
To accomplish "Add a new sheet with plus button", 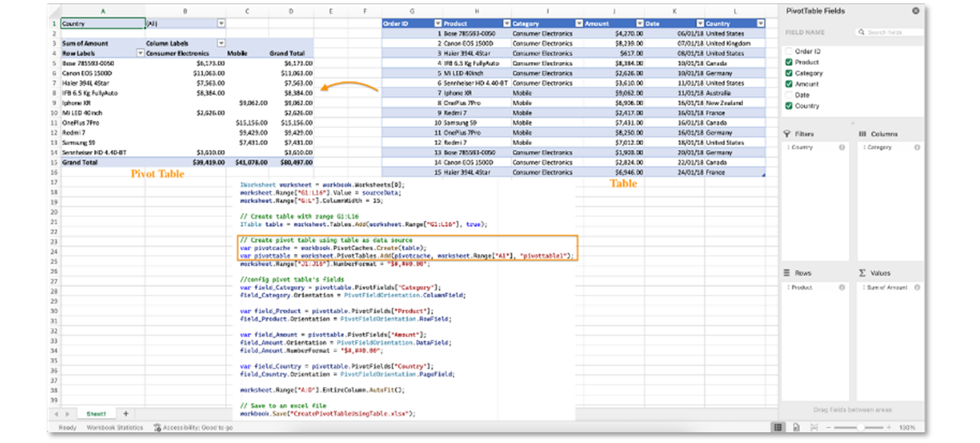I will click(125, 413).
